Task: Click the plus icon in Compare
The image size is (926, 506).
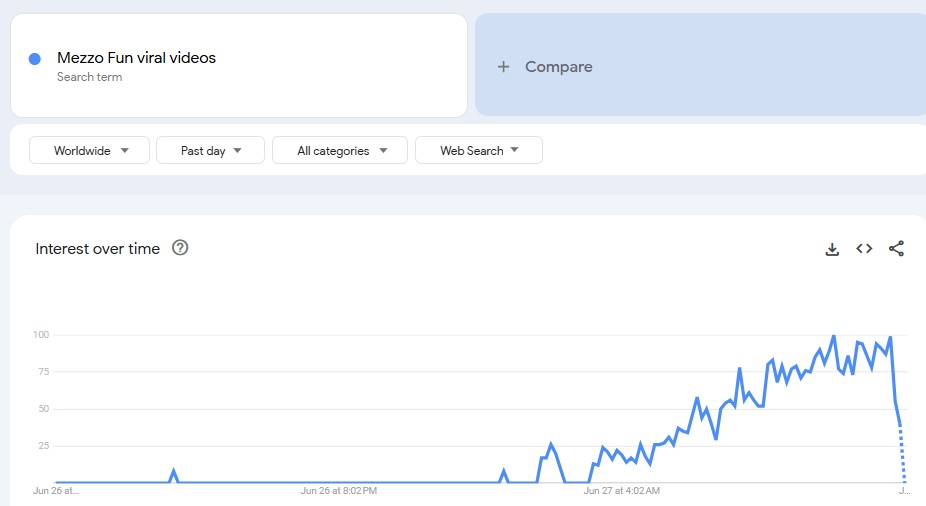Action: click(504, 67)
